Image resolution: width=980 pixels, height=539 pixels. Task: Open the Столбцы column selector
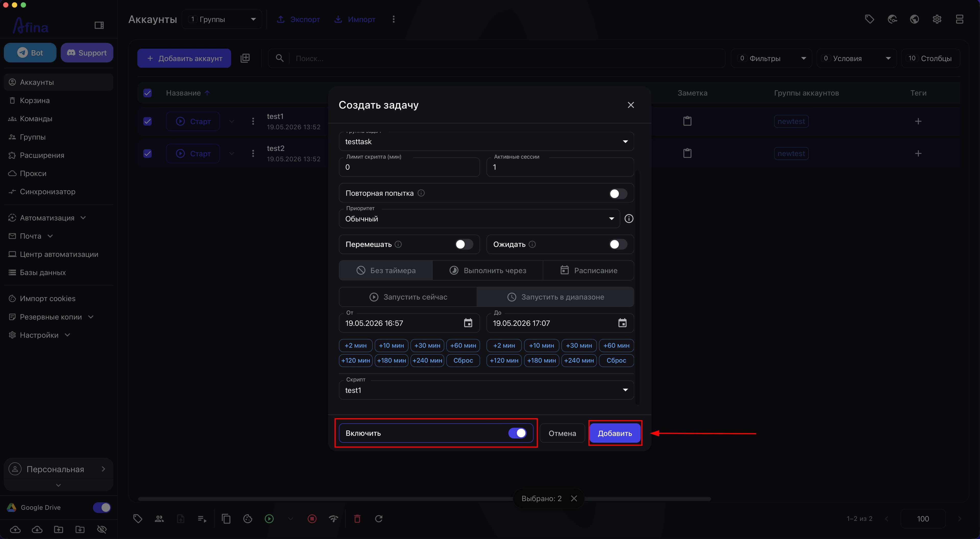930,58
